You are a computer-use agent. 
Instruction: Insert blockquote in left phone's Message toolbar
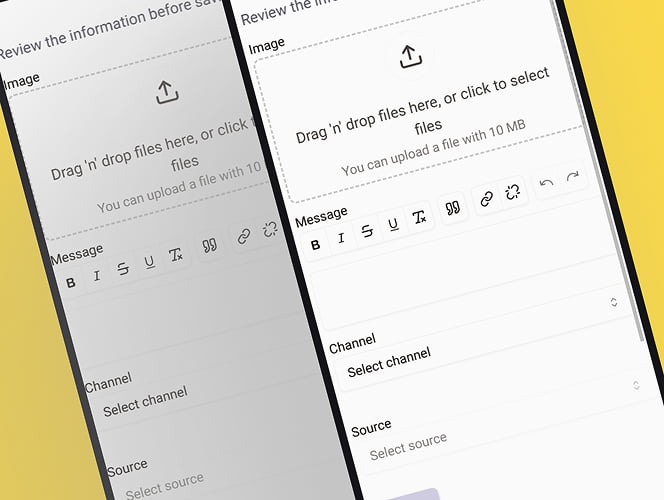[209, 246]
